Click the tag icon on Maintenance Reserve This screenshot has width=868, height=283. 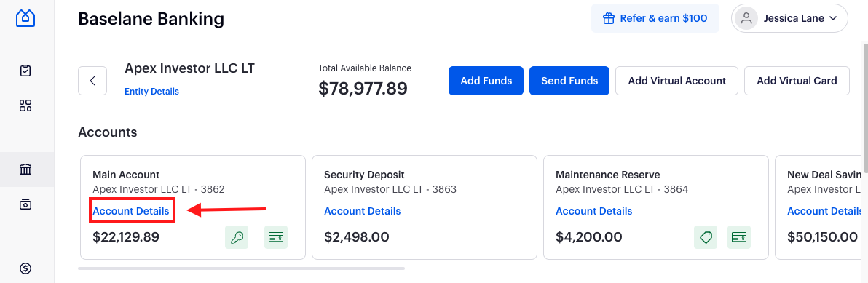tap(705, 237)
